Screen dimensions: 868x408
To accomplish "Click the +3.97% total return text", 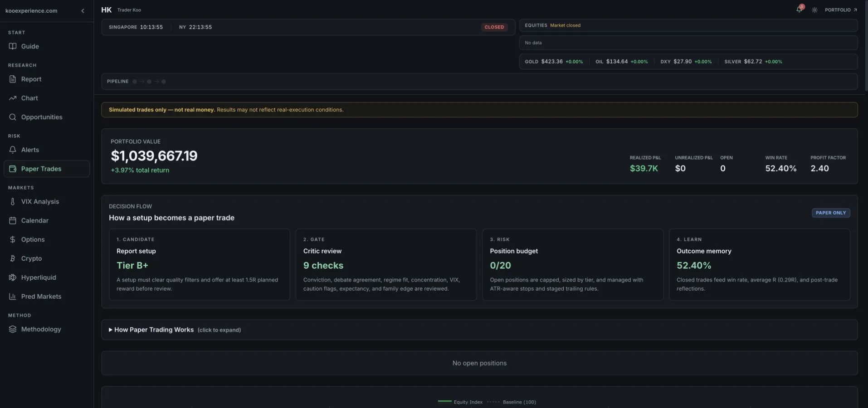I will tap(140, 170).
